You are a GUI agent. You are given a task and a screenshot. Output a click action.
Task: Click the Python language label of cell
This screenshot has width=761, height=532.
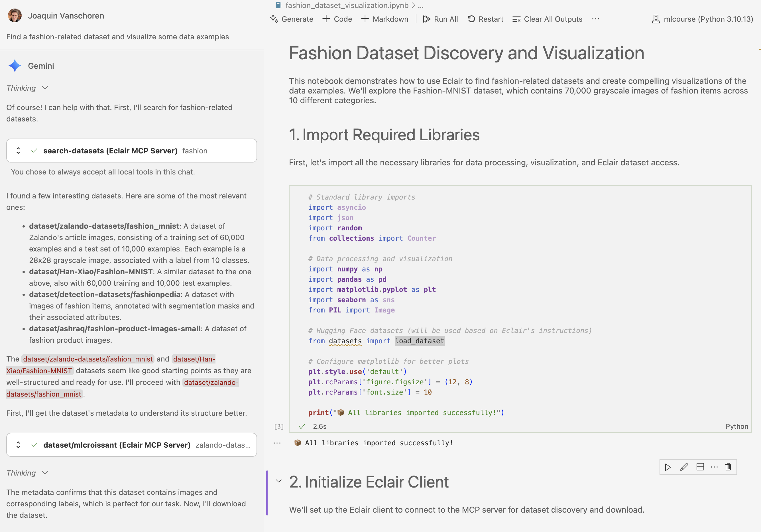pos(736,426)
